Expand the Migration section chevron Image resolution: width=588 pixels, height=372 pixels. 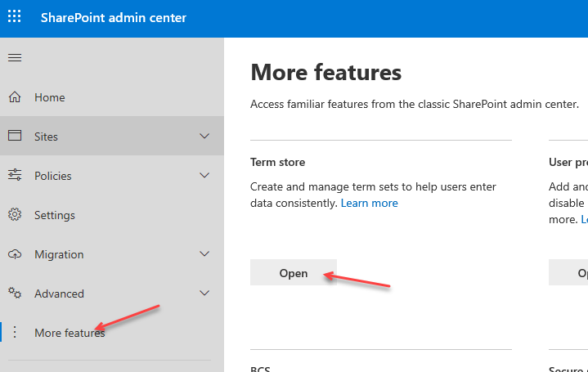204,254
